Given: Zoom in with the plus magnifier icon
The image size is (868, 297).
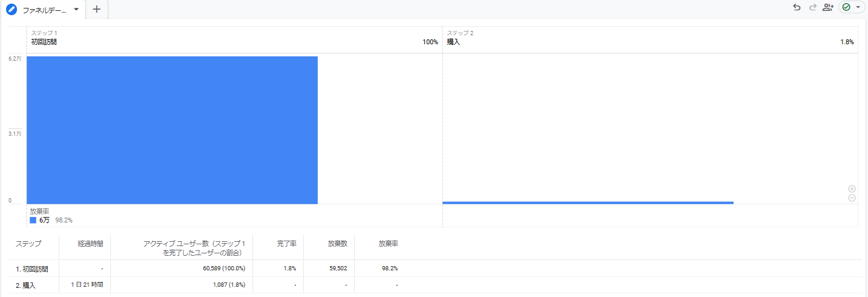Looking at the screenshot, I should 852,189.
